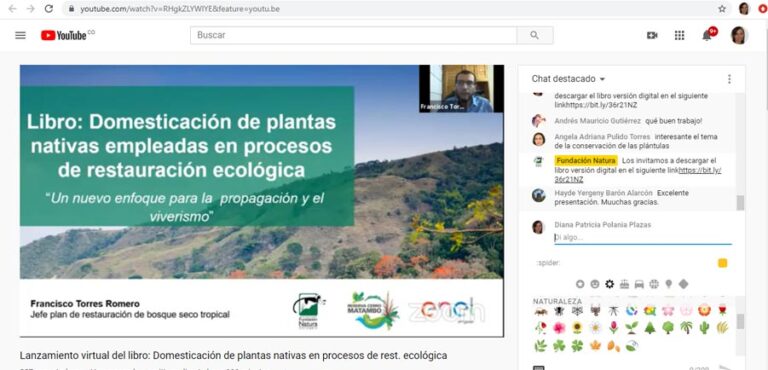Open the YouTube hamburger guide menu

pos(21,35)
